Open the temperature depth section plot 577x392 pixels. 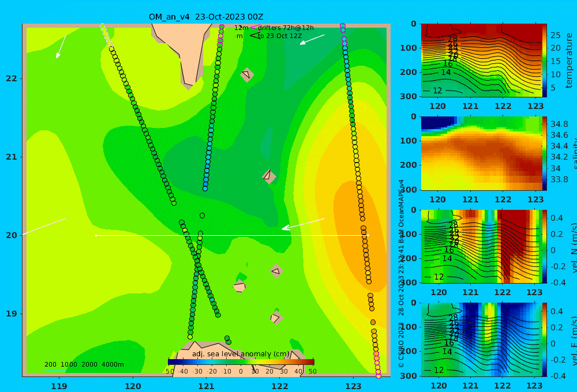(x=481, y=61)
